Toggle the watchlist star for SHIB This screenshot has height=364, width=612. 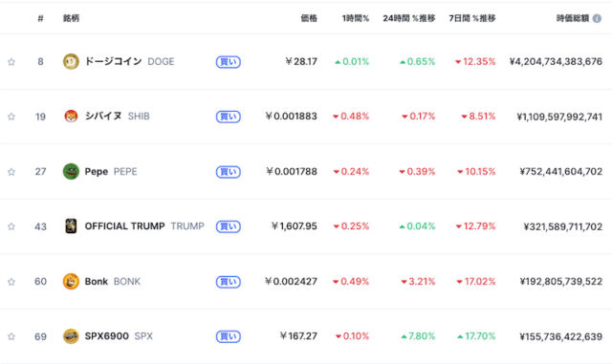pos(11,117)
